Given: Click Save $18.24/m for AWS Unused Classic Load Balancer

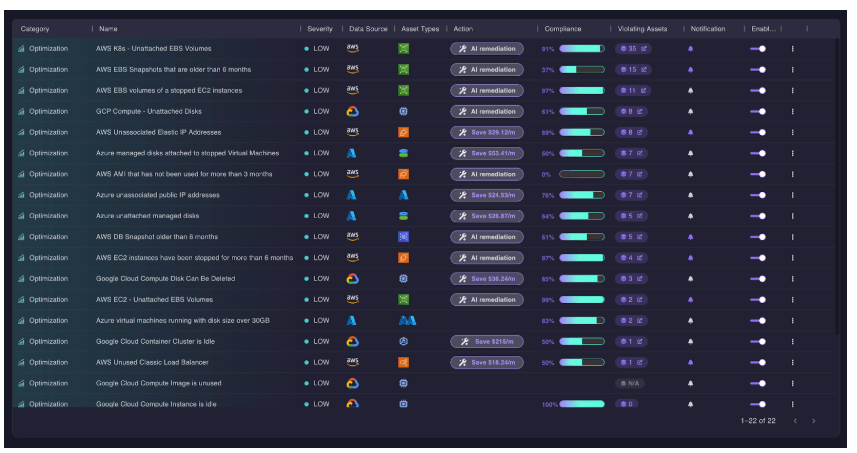Looking at the screenshot, I should pyautogui.click(x=486, y=362).
